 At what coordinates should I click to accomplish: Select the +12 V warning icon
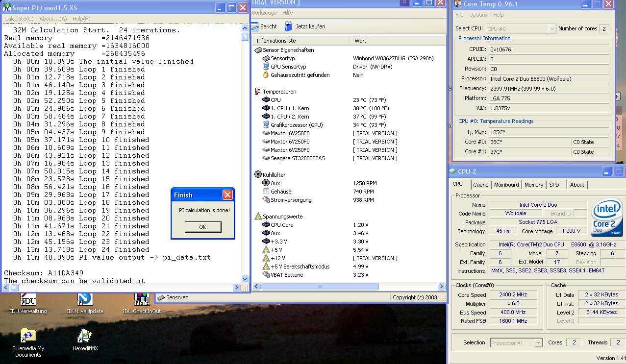pyautogui.click(x=266, y=258)
